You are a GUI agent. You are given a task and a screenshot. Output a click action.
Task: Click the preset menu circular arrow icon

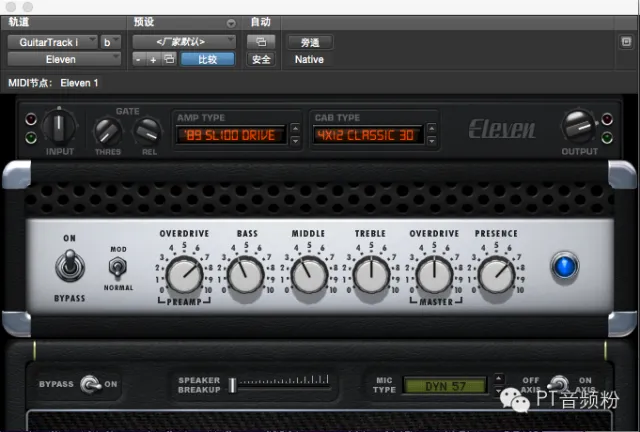pyautogui.click(x=231, y=23)
